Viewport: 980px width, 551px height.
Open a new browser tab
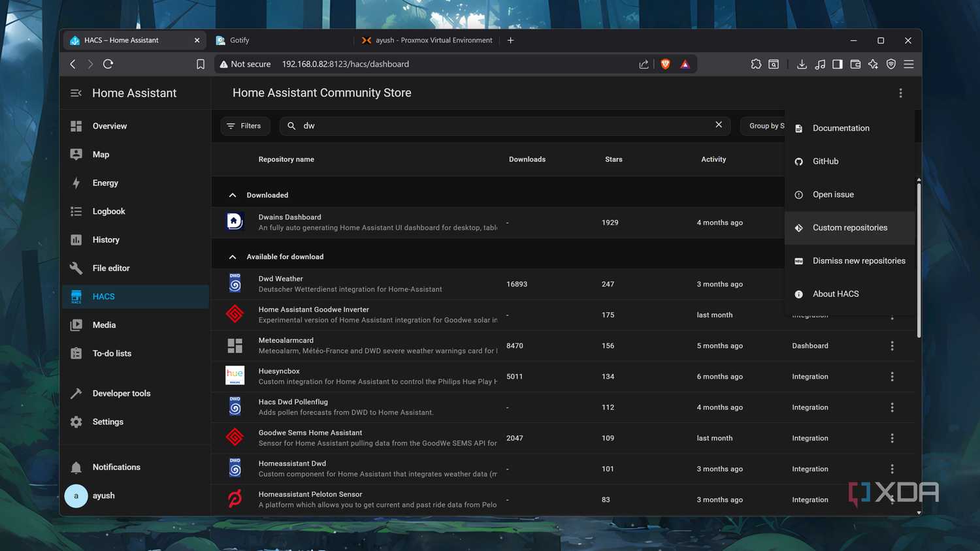511,40
